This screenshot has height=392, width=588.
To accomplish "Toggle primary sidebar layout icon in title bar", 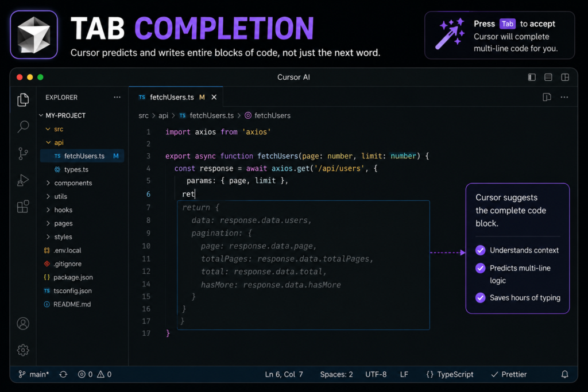I will tap(532, 77).
